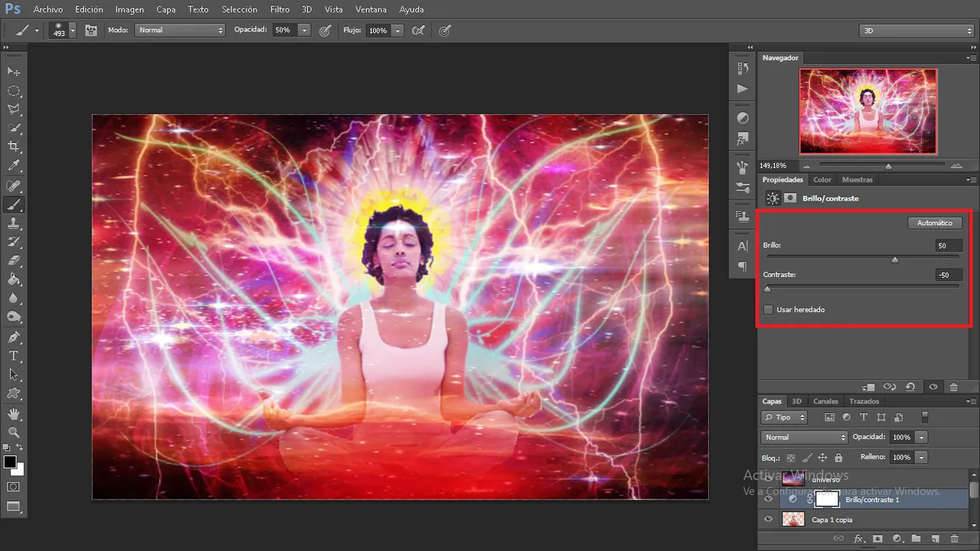Image resolution: width=980 pixels, height=551 pixels.
Task: Open the Archivo menu
Action: [48, 9]
